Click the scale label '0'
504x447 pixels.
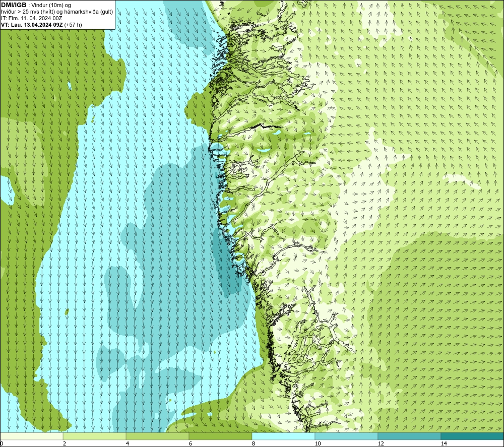[2, 443]
